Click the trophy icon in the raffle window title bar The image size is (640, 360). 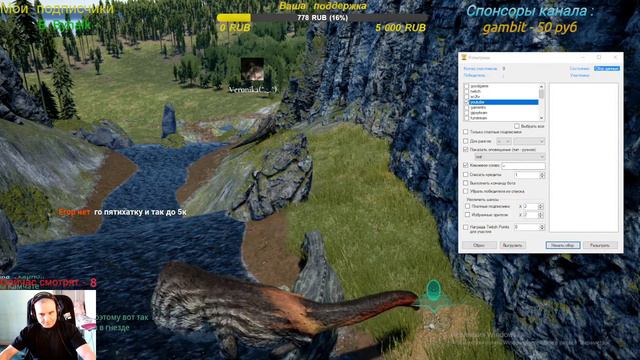tap(464, 58)
